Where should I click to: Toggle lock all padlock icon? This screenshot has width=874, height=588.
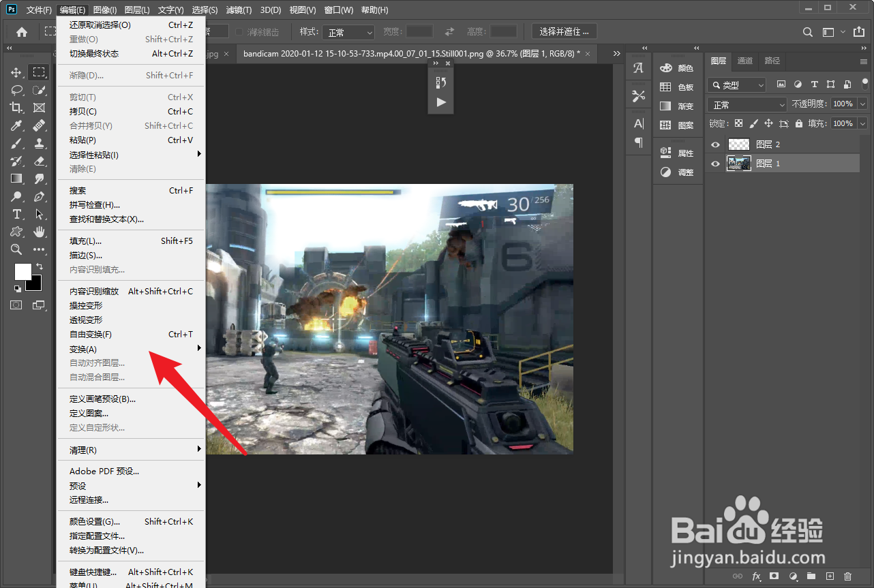pyautogui.click(x=799, y=123)
